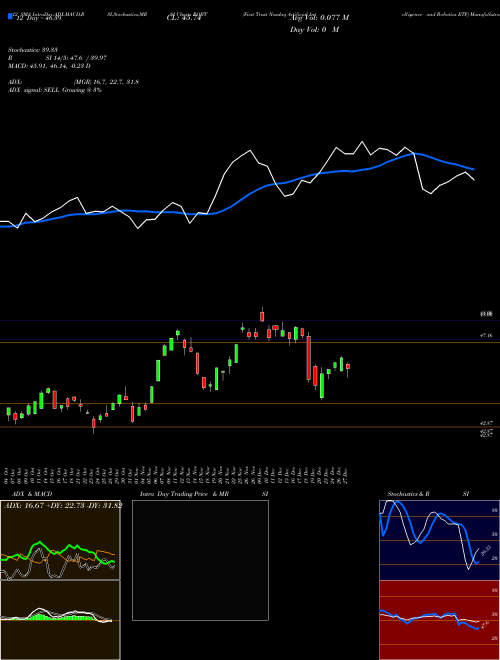Click the 'MACD: 45.91, 46.14, -0.23 D' line
Viewport: 500px width, 660px height.
pyautogui.click(x=49, y=66)
